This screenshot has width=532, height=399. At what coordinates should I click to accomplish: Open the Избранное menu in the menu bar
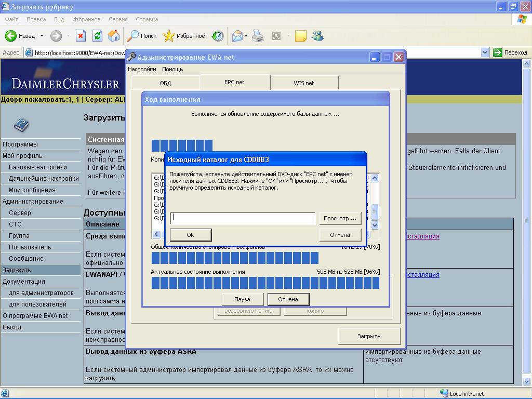tap(86, 19)
